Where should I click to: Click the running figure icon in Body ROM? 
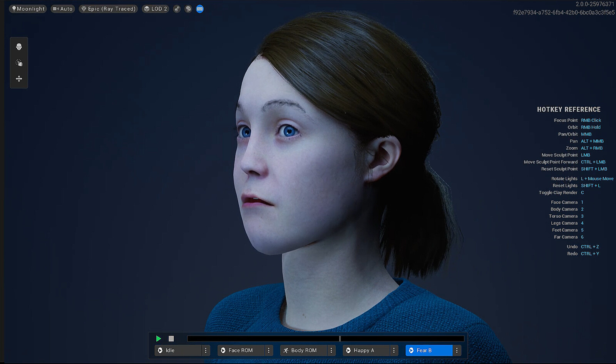point(286,351)
